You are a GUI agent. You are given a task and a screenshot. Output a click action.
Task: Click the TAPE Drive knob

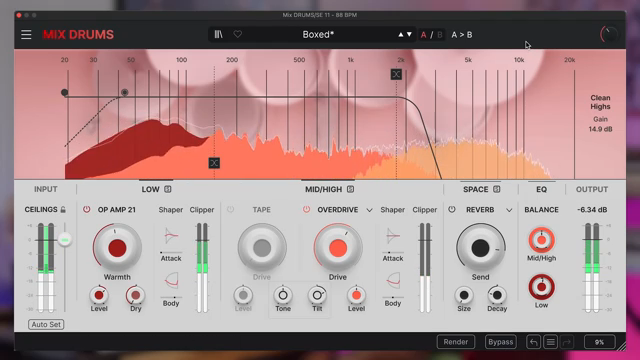click(x=262, y=248)
